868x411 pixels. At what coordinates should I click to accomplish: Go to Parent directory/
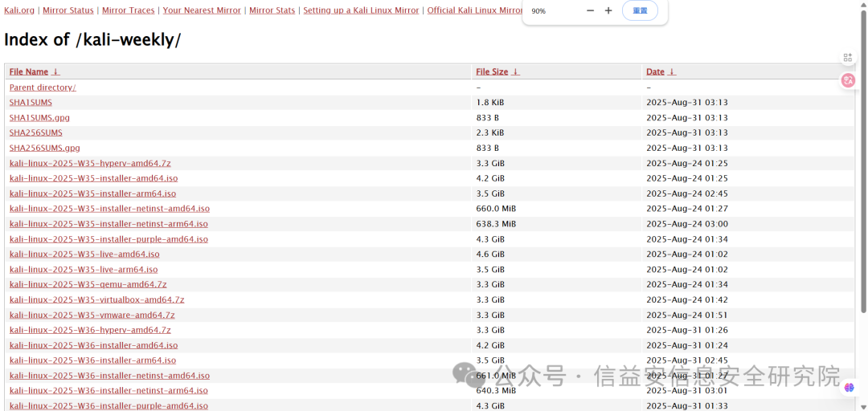tap(43, 87)
